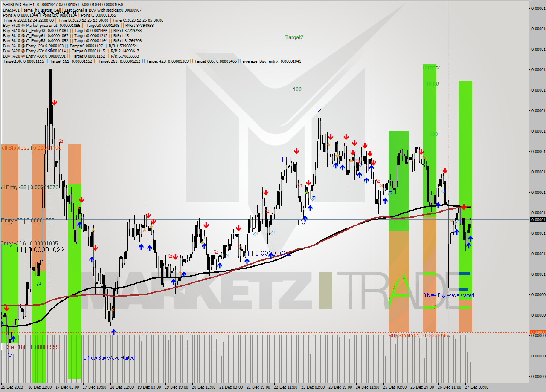Click the 'Buy %20 @ Entry -88' row
This screenshot has height=392, width=546.
pos(71,56)
